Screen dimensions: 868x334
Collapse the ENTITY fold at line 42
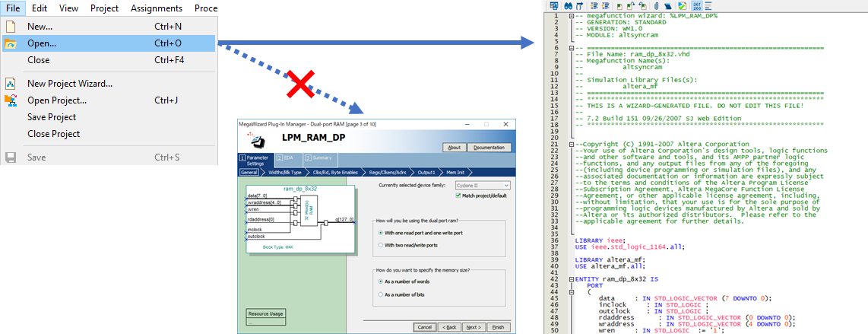[x=571, y=278]
